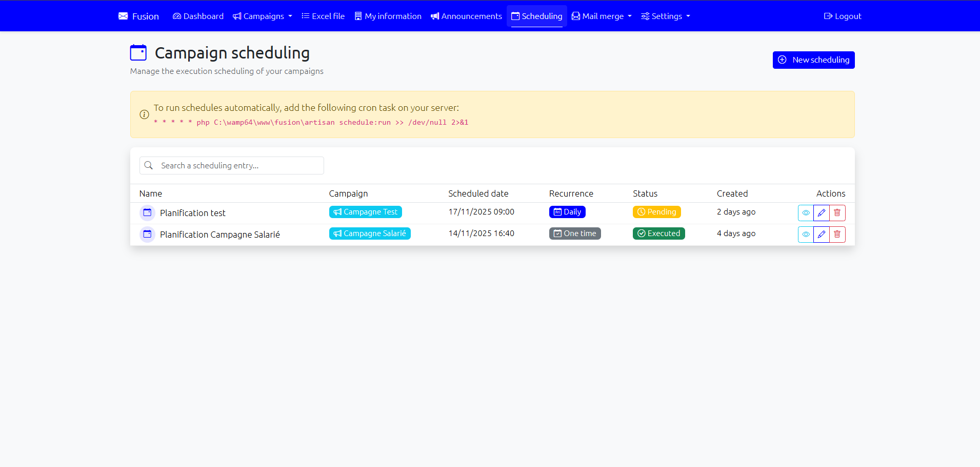View Planification test details via eye icon
The image size is (980, 467).
tap(806, 212)
